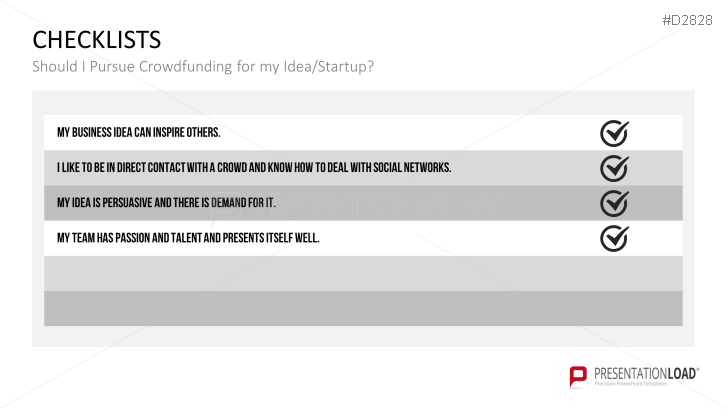727x409 pixels.
Task: Select the "My team has passion" statement text
Action: [188, 238]
